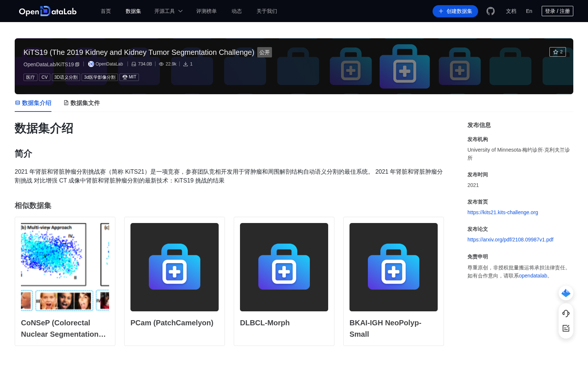The height and width of the screenshot is (368, 588).
Task: Click the 登录 / 注册 button
Action: tap(557, 11)
